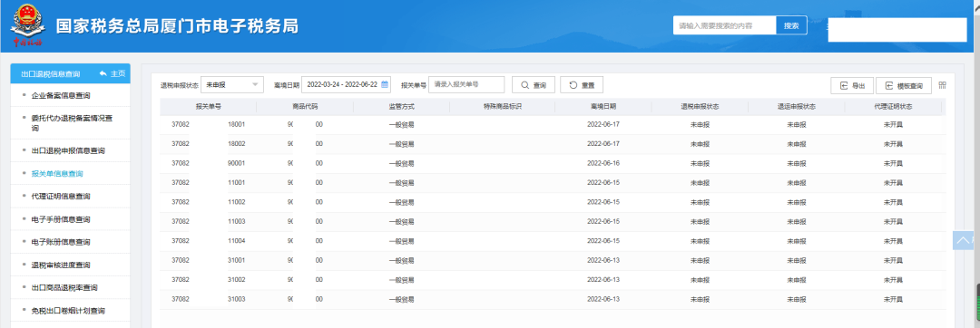980x328 pixels.
Task: Click the 导出 export button
Action: tap(852, 85)
